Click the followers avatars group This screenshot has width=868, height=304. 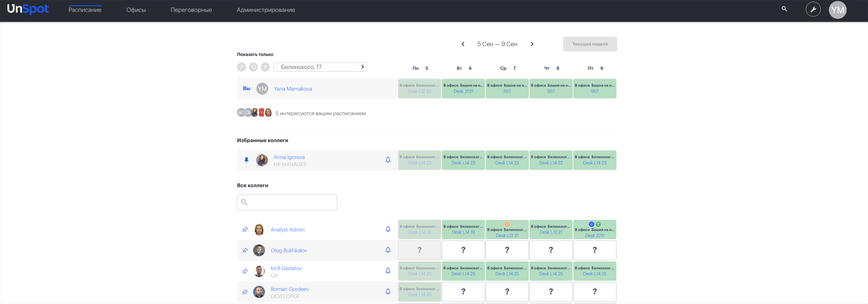tap(254, 113)
